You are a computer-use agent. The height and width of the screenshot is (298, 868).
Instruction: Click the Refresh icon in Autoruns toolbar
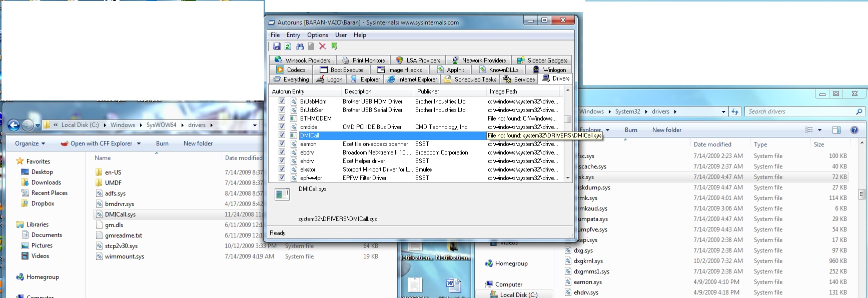pos(288,46)
